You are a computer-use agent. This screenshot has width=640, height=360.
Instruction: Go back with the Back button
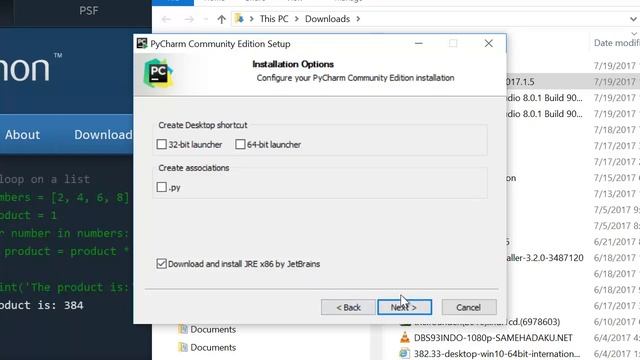coord(348,307)
